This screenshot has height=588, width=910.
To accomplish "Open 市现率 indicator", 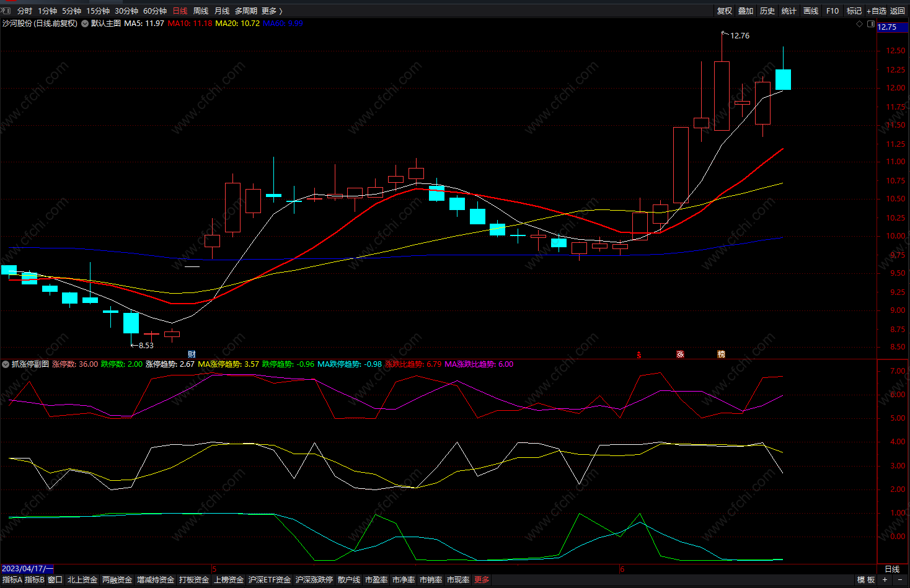I will [x=458, y=580].
